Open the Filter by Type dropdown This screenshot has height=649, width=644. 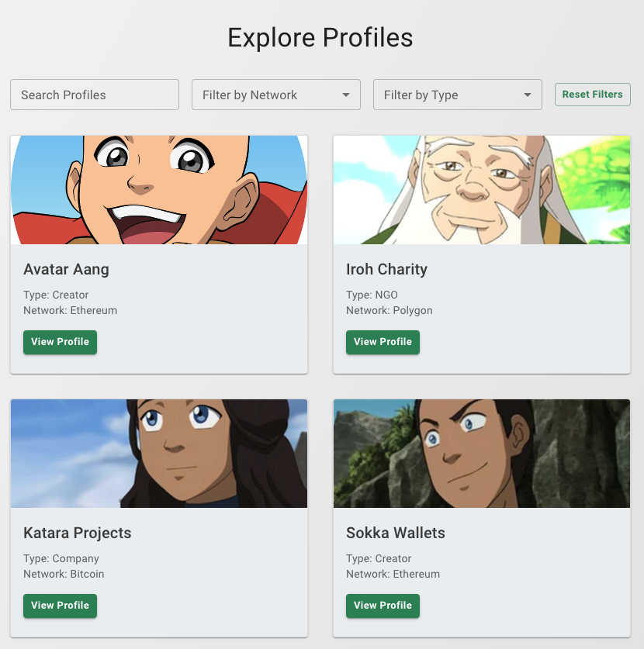457,95
